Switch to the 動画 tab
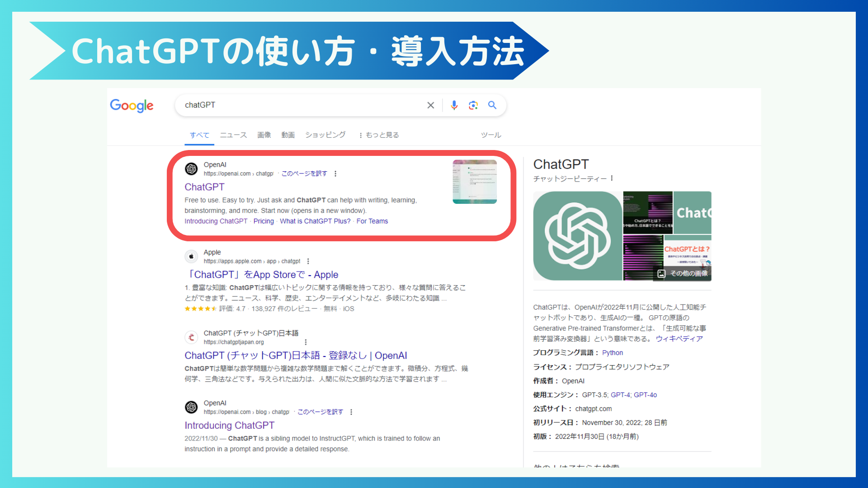 [288, 135]
